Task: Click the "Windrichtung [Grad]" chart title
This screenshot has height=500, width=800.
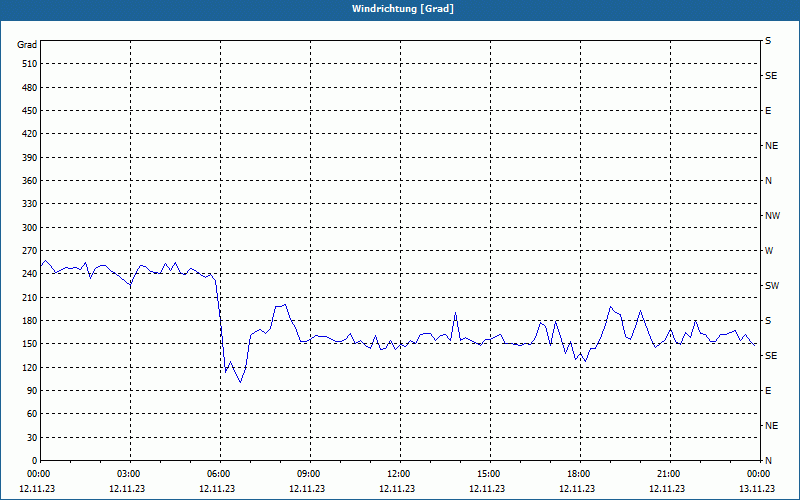Action: coord(403,9)
